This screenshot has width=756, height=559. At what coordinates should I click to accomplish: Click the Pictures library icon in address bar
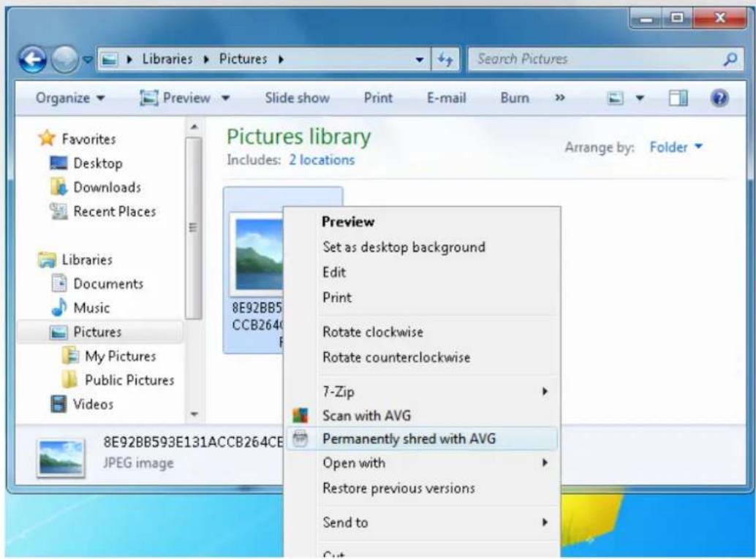click(110, 59)
